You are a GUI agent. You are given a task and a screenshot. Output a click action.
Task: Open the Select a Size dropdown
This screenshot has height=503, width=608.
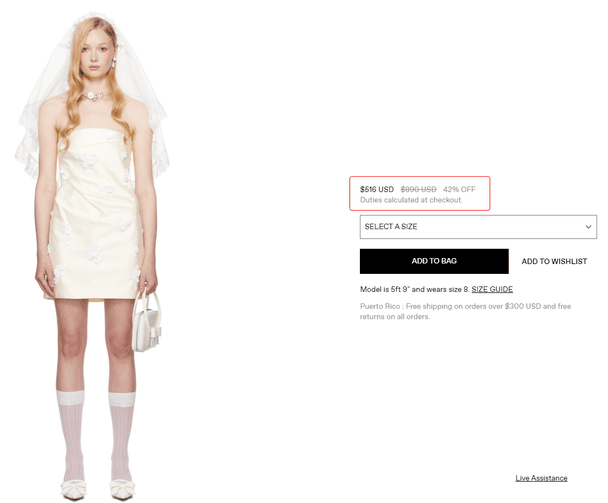pyautogui.click(x=478, y=227)
